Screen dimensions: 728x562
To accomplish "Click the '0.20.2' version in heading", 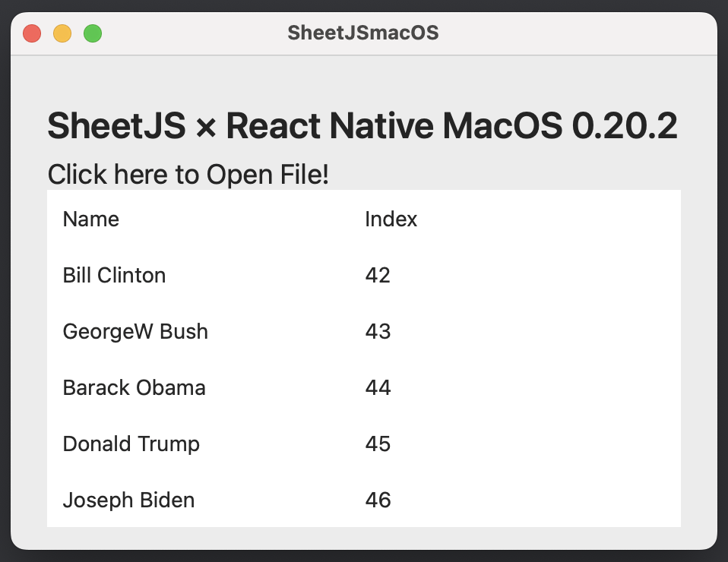I will pos(624,126).
